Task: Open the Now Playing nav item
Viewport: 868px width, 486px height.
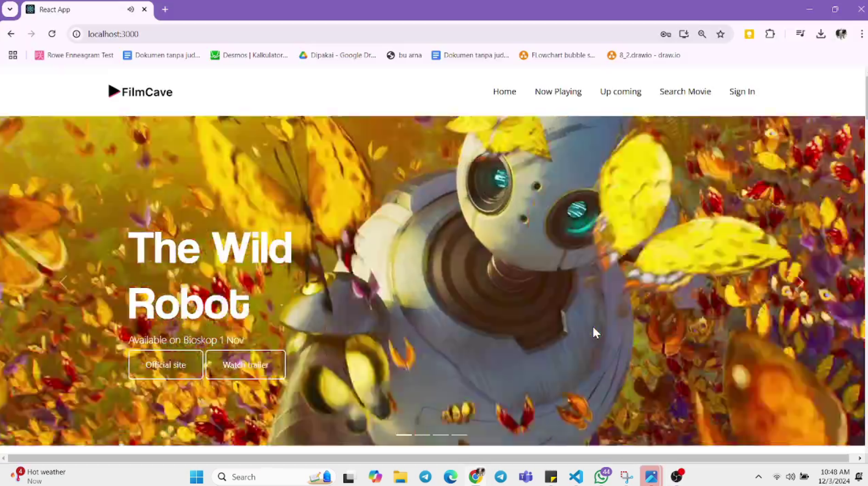Action: coord(557,91)
